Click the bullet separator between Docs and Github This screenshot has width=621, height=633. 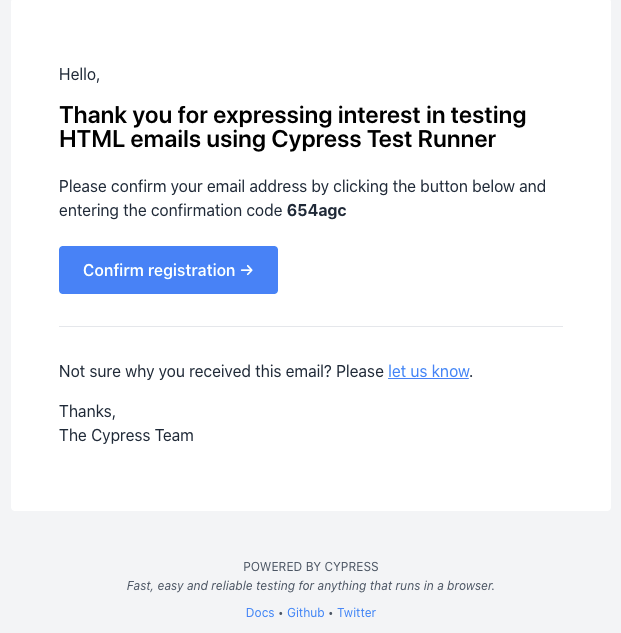click(281, 613)
